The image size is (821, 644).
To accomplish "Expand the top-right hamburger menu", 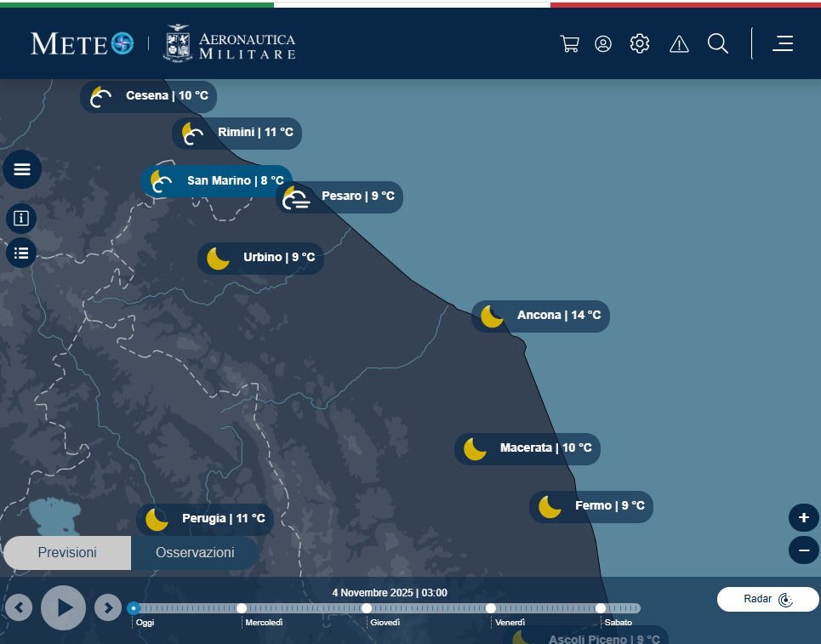I will [x=783, y=44].
